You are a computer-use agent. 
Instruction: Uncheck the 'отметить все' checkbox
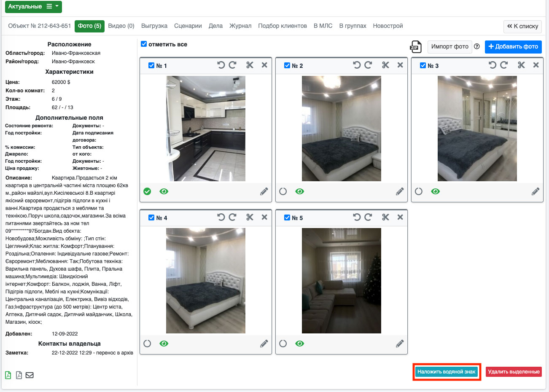coord(144,44)
